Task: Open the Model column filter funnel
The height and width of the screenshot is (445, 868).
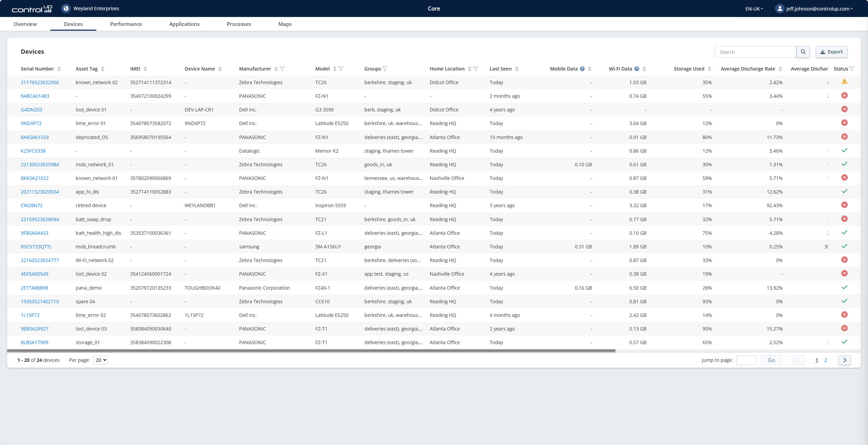Action: 341,69
